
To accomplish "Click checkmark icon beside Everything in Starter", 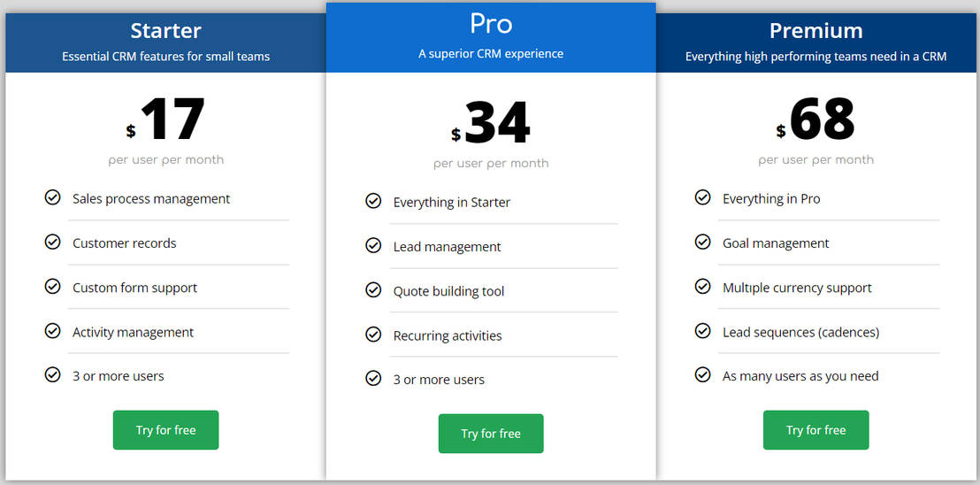I will pos(373,201).
